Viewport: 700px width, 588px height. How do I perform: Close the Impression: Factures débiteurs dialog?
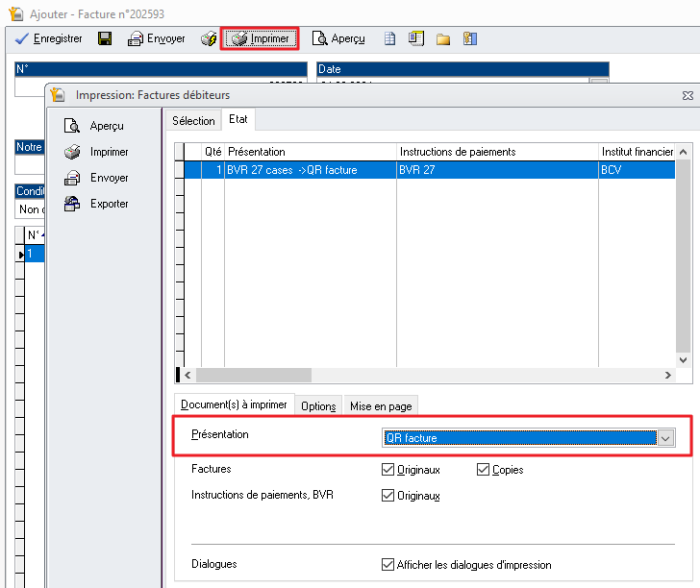coord(687,95)
